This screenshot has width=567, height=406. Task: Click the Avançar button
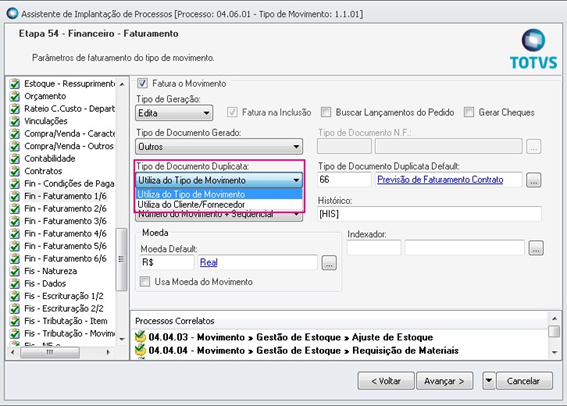(444, 381)
